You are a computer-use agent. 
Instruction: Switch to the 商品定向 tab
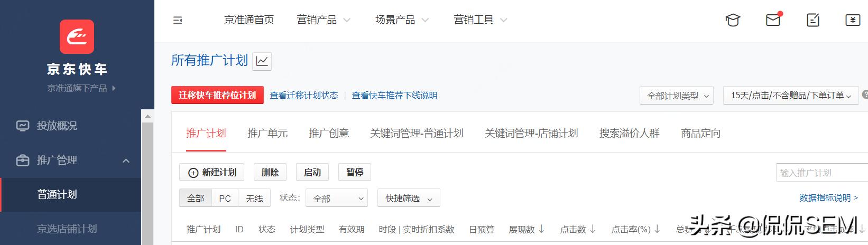tap(700, 133)
